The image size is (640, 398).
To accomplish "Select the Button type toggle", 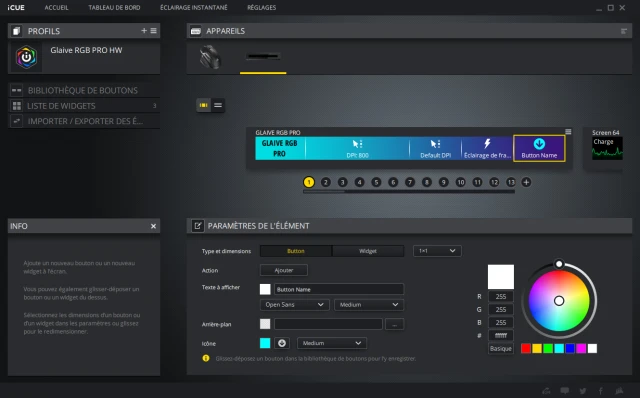I will point(296,251).
